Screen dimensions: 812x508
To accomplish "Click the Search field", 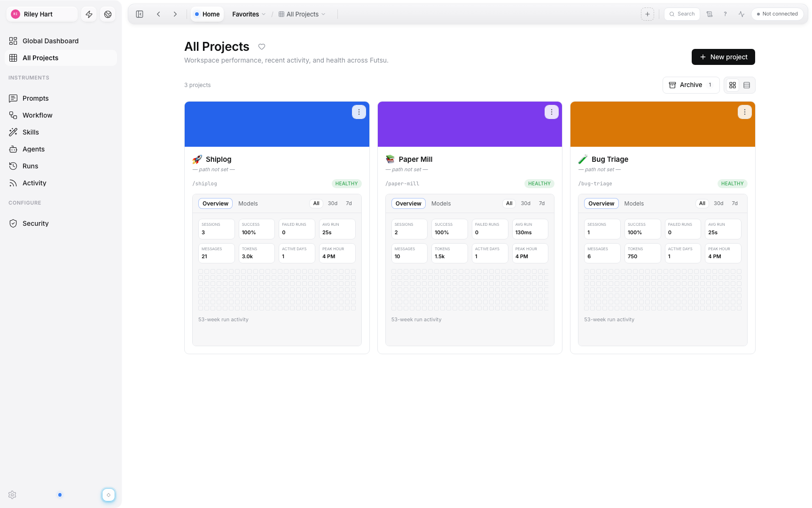I will click(682, 14).
